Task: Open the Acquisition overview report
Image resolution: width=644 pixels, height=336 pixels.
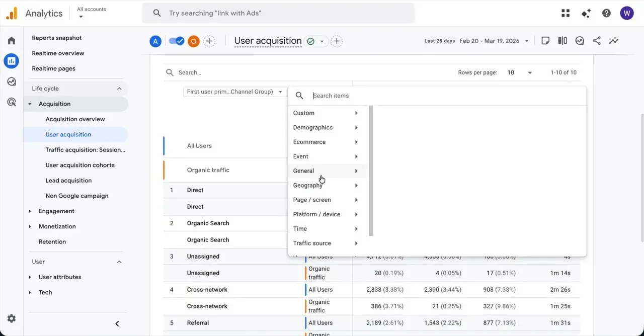Action: click(75, 119)
